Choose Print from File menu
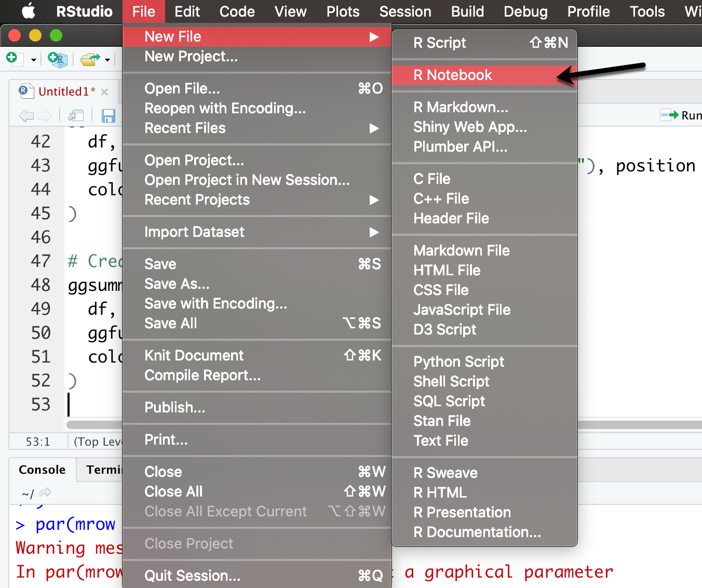 click(x=256, y=439)
